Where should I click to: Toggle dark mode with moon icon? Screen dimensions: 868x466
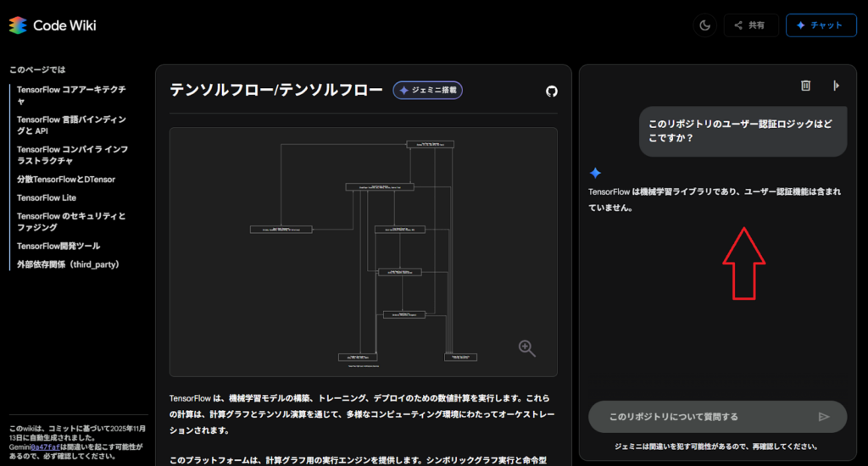pyautogui.click(x=704, y=25)
